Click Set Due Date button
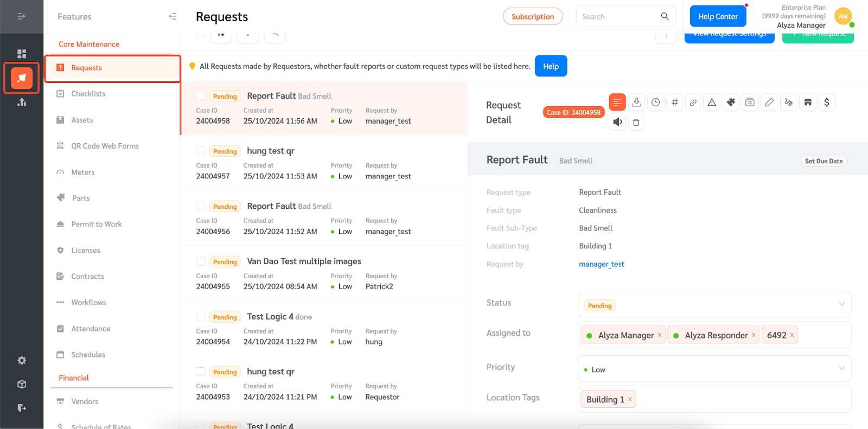 click(824, 161)
